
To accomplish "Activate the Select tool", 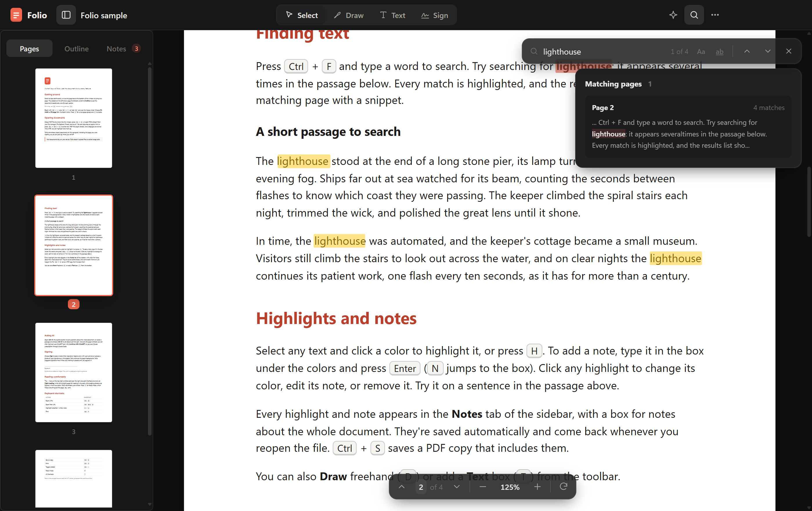I will 302,15.
